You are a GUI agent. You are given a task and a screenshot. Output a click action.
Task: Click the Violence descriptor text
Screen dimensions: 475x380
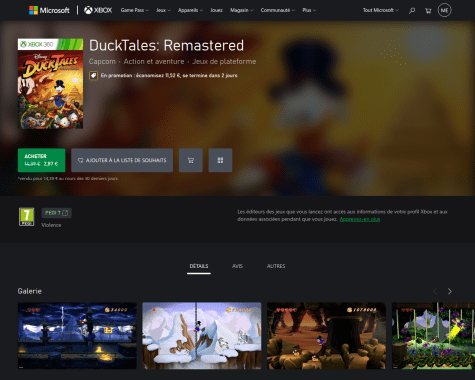(x=51, y=225)
